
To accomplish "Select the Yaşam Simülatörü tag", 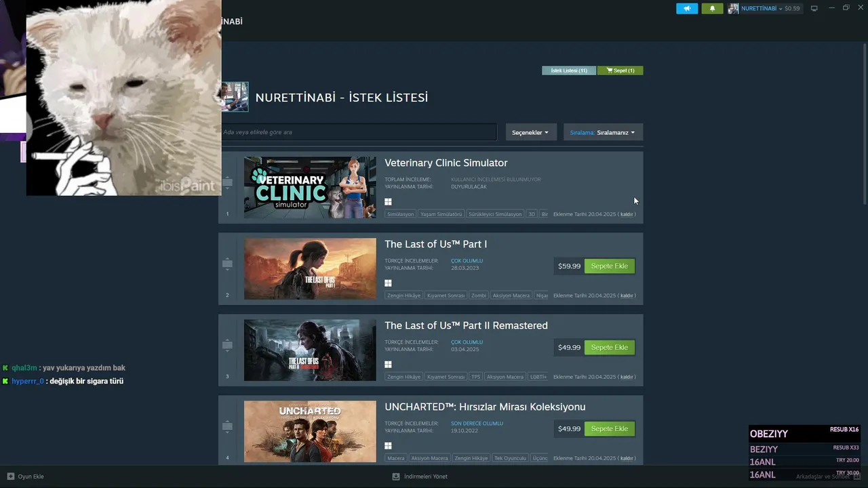I will [x=441, y=214].
